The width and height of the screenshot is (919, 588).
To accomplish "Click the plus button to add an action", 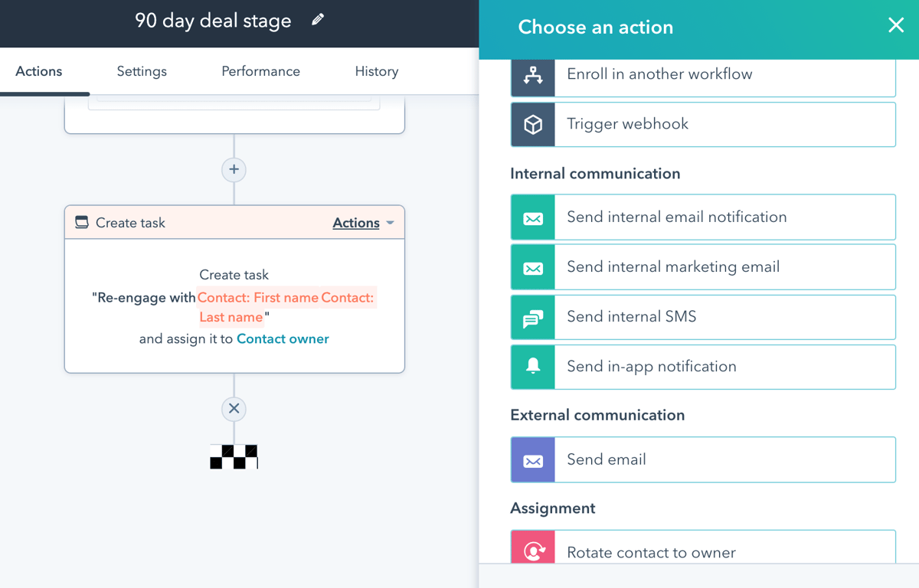I will (234, 170).
